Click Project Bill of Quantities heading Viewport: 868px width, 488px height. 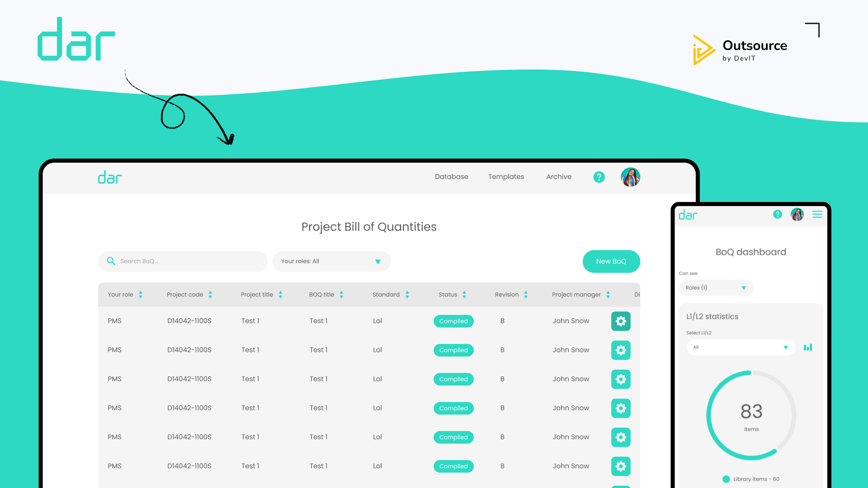tap(369, 227)
